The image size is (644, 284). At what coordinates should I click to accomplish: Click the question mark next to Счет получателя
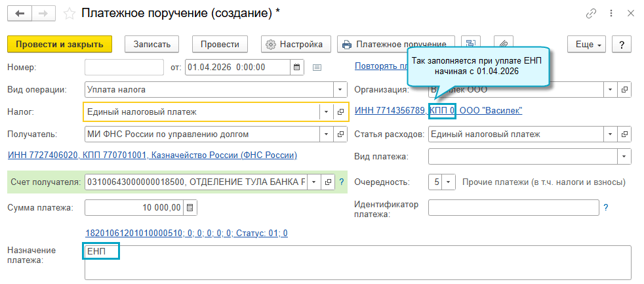click(x=342, y=181)
